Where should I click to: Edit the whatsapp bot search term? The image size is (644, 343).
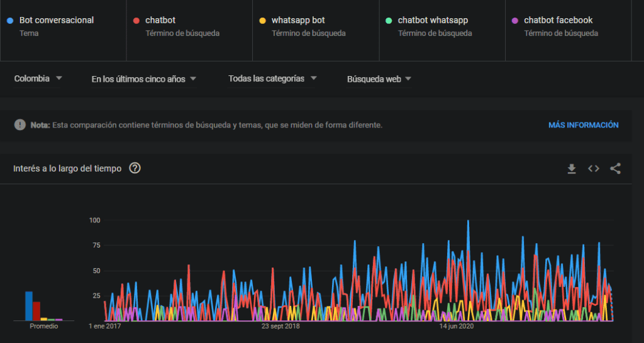pyautogui.click(x=298, y=20)
